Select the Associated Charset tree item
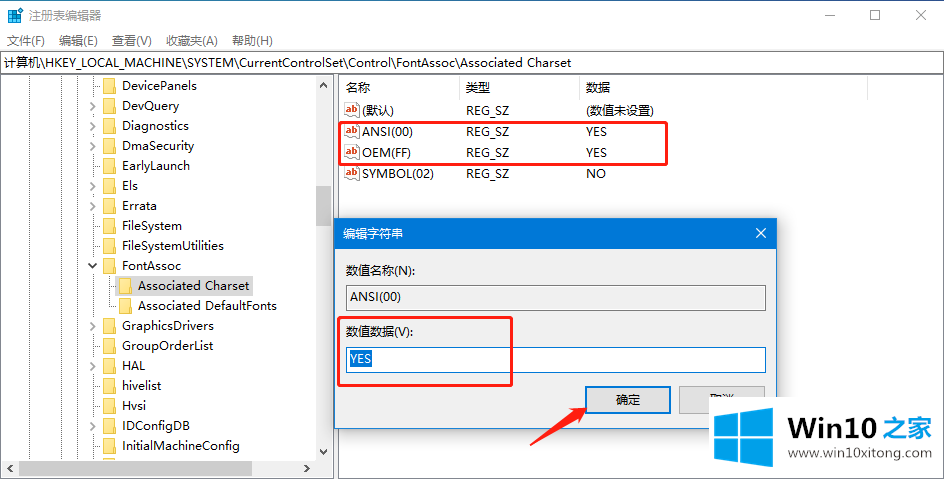Image resolution: width=944 pixels, height=479 pixels. coord(193,286)
